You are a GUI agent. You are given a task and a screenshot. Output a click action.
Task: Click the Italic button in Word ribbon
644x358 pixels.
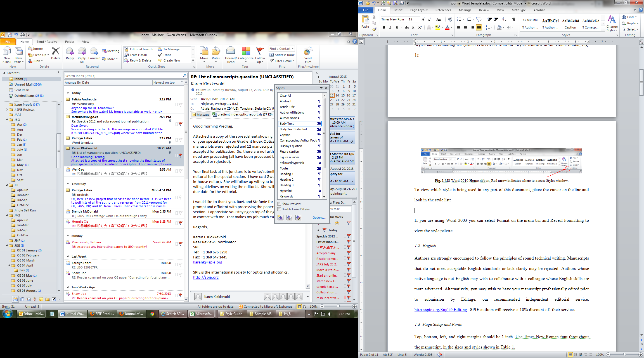[x=390, y=27]
